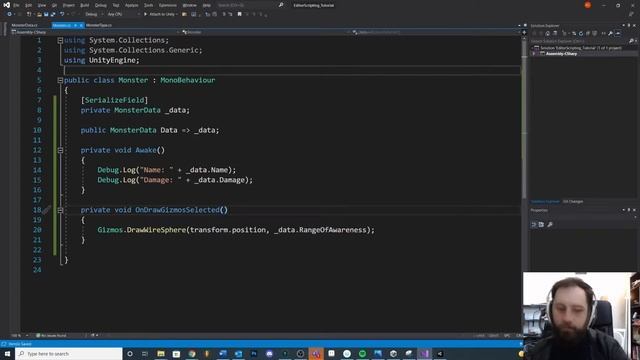The width and height of the screenshot is (640, 360).
Task: Switch to the Git Changes tab
Action: [x=573, y=202]
